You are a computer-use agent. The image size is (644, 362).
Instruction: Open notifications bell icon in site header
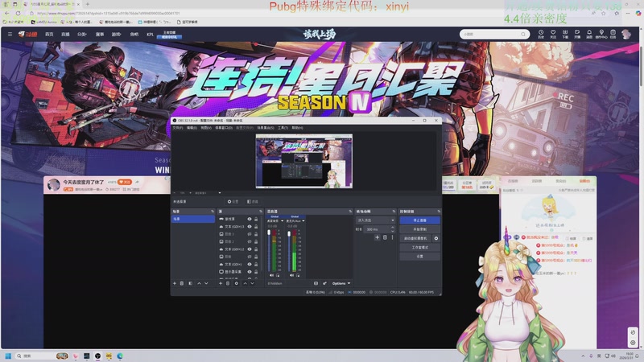click(x=589, y=32)
